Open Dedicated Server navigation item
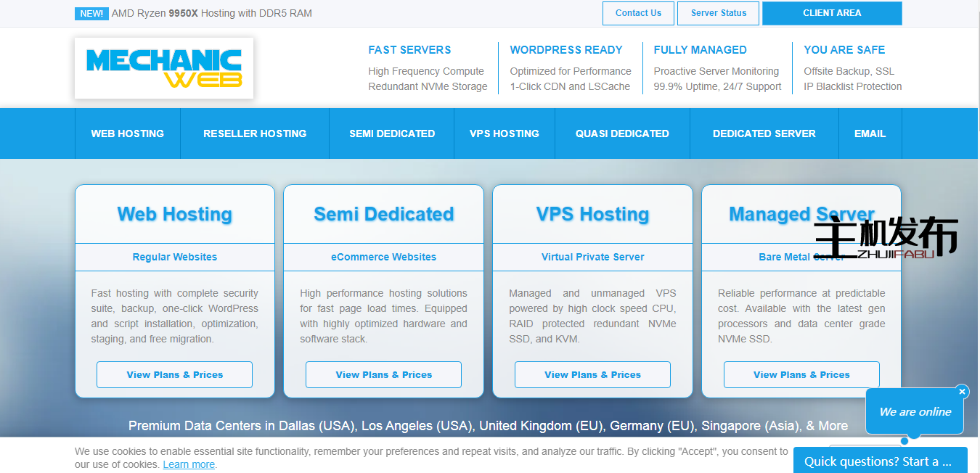980x473 pixels. click(764, 133)
